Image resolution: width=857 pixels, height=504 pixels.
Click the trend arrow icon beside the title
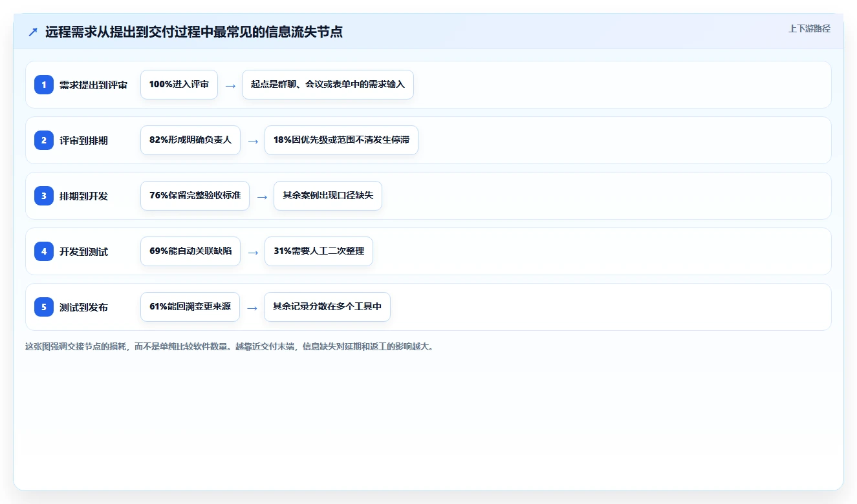[x=33, y=32]
